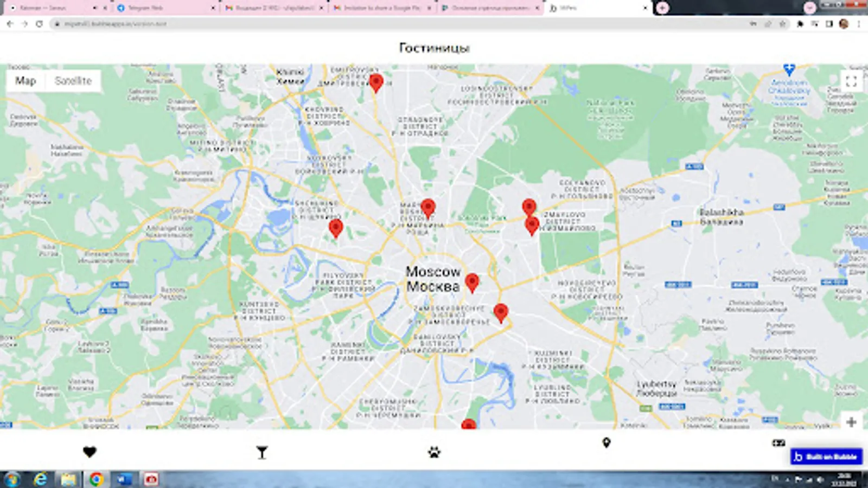The width and height of the screenshot is (868, 488).
Task: Click the Moscow Москва city label
Action: [x=433, y=279]
